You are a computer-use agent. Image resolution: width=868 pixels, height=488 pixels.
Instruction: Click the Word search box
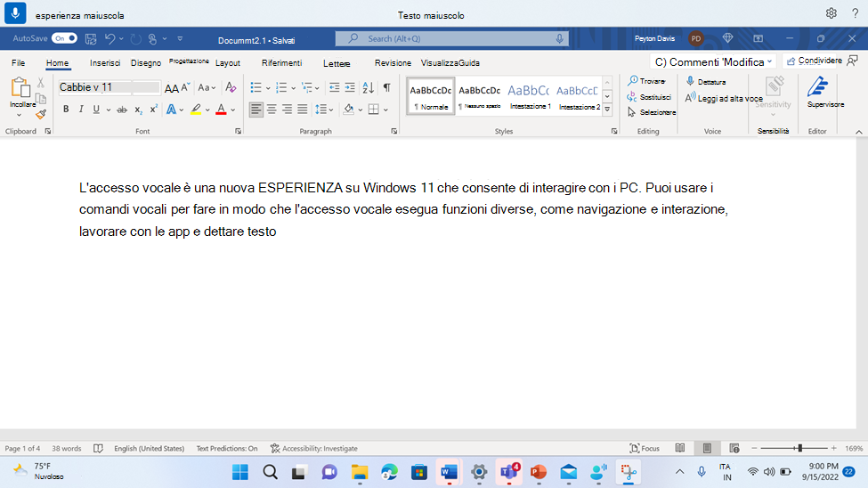[451, 39]
